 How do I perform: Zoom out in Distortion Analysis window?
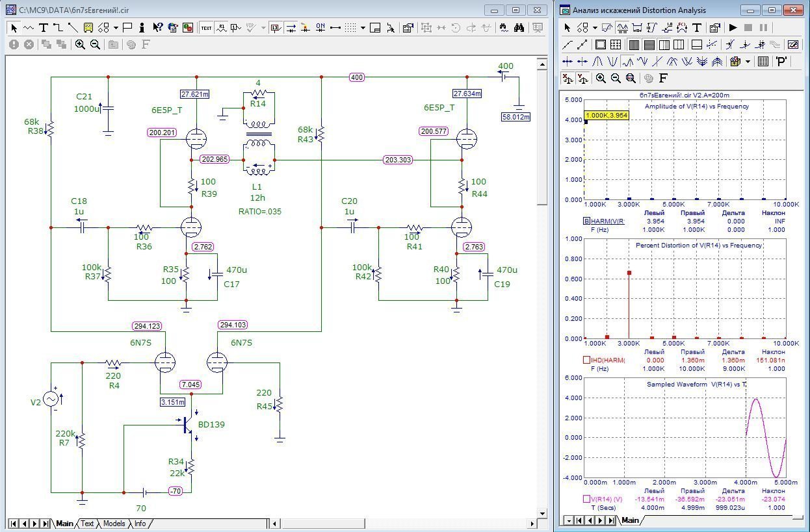[x=616, y=78]
